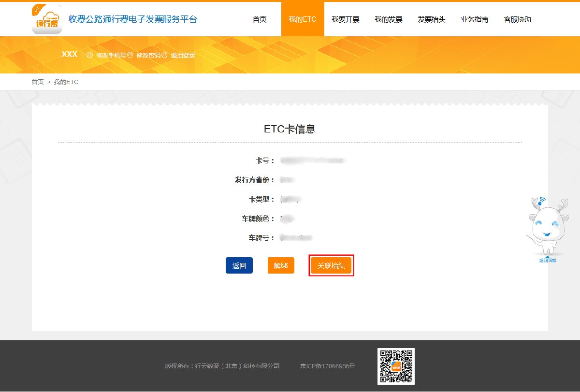The width and height of the screenshot is (580, 392).
Task: Click the 通行费 platform logo icon
Action: 46,19
